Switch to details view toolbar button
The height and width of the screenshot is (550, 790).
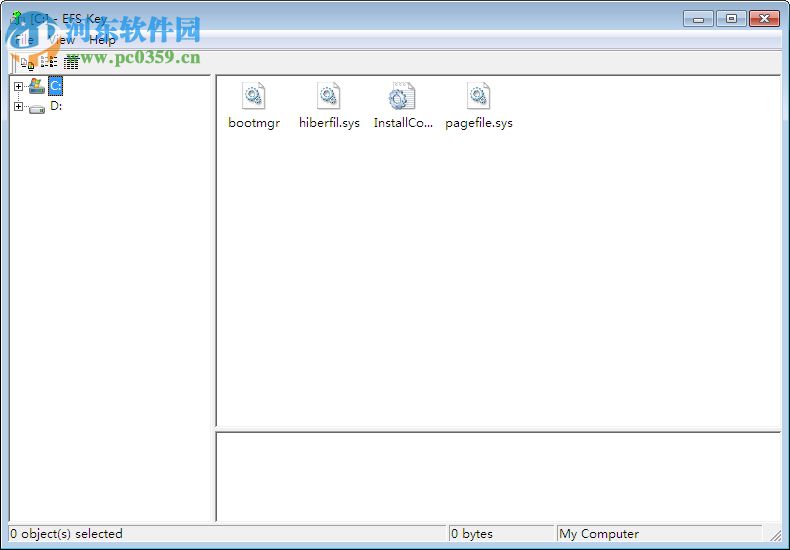pyautogui.click(x=71, y=63)
